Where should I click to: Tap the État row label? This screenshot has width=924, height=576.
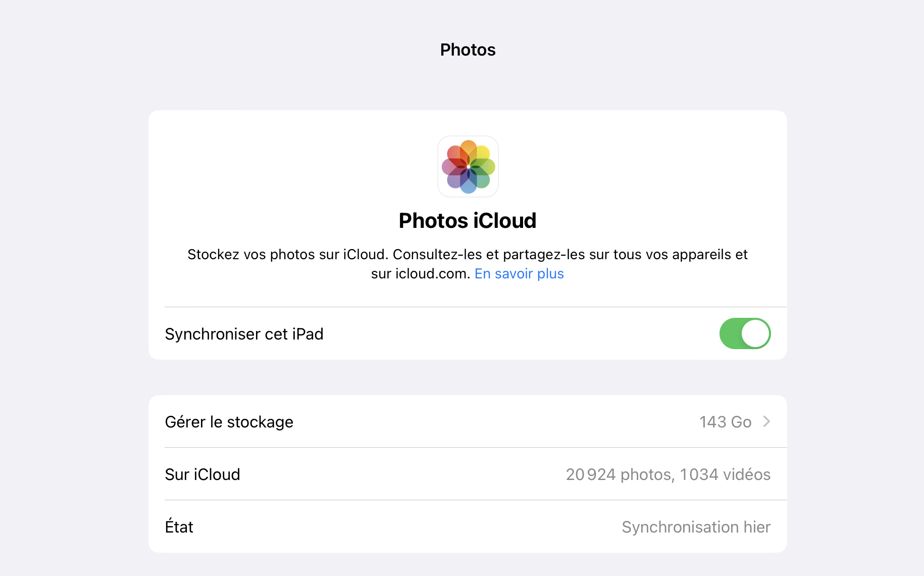(179, 526)
